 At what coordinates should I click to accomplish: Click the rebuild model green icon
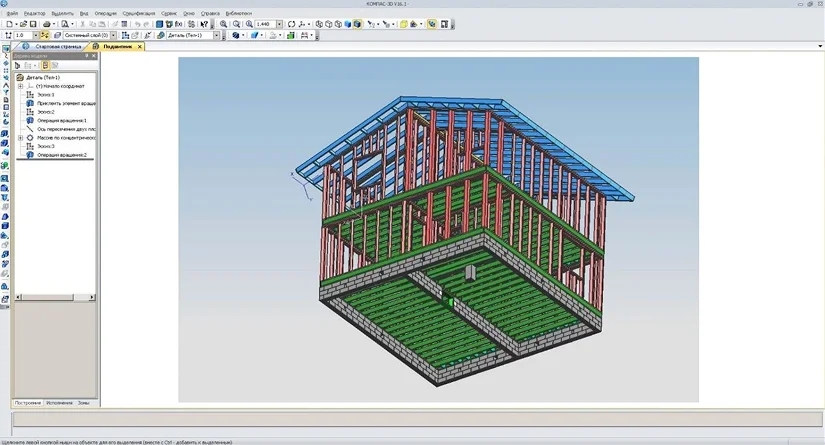tap(290, 36)
